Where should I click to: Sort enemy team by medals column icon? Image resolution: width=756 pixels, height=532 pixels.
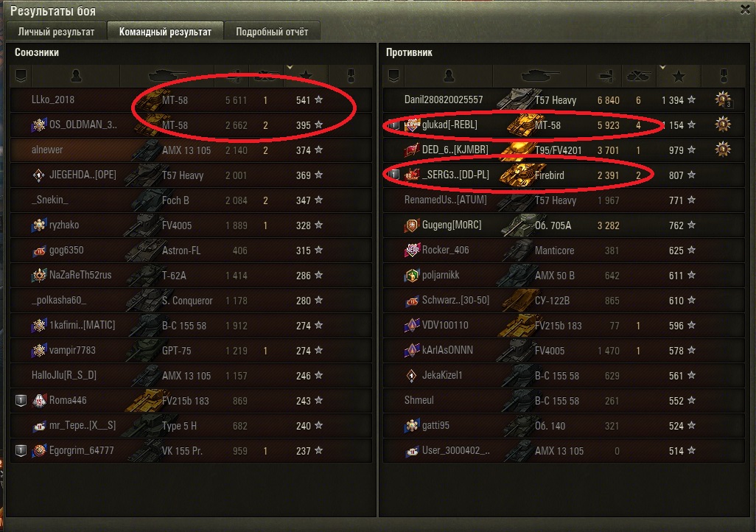pos(724,76)
